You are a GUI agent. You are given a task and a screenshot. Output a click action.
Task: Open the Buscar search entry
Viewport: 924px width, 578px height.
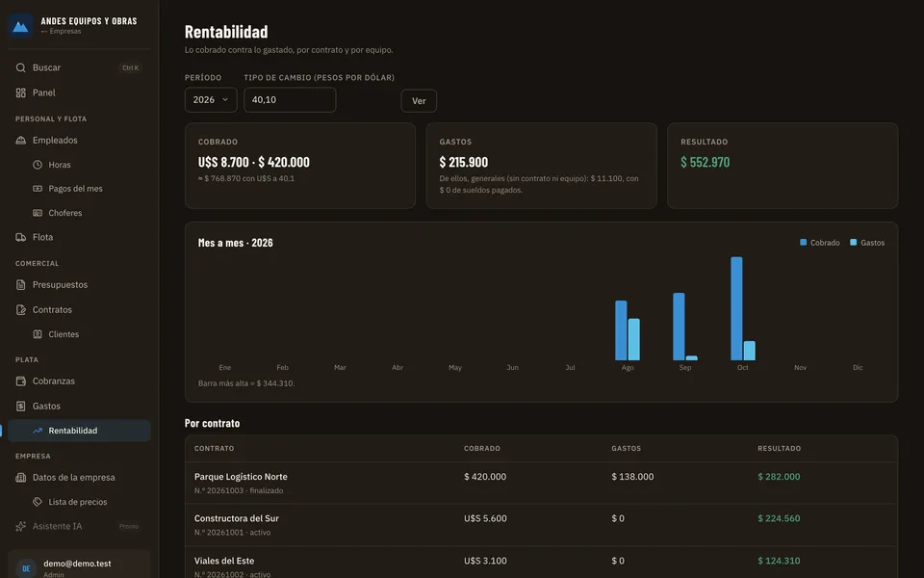(79, 67)
